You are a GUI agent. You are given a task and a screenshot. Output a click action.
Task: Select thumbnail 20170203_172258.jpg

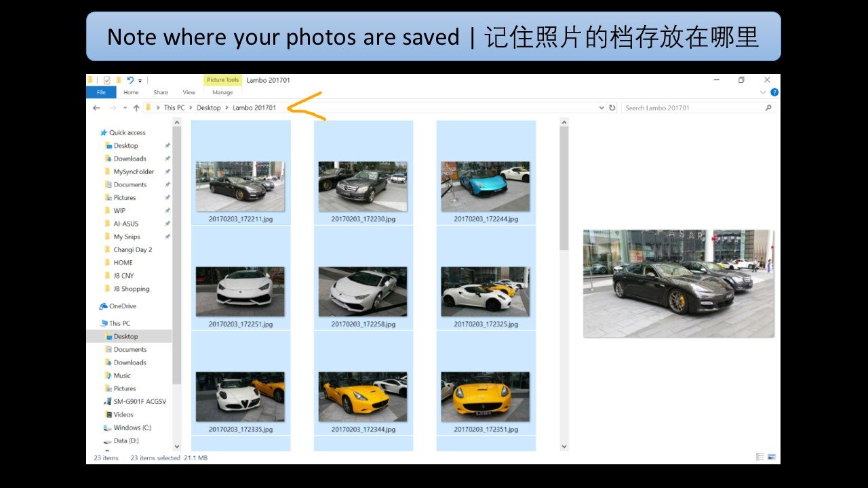363,291
